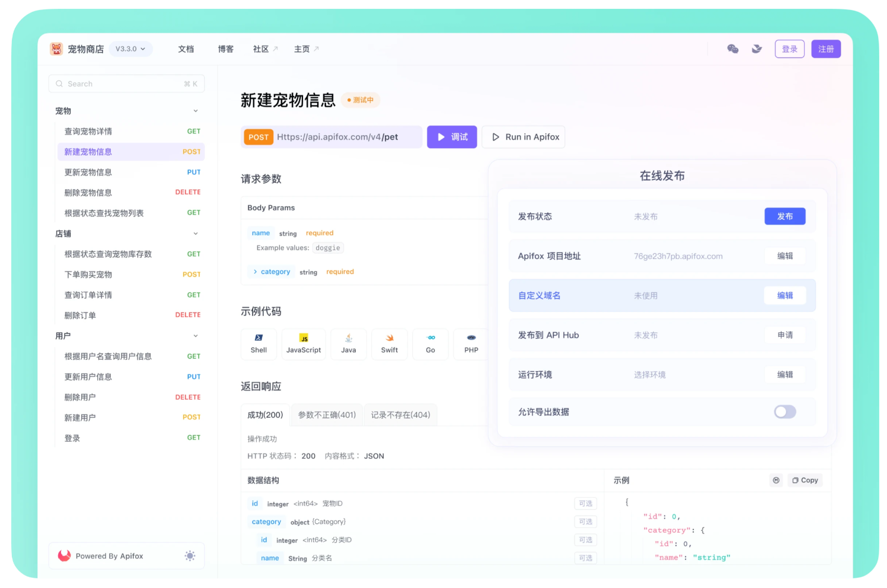Screen dimensions: 887x588
Task: Expand the category parameter under Body Params
Action: [x=255, y=271]
